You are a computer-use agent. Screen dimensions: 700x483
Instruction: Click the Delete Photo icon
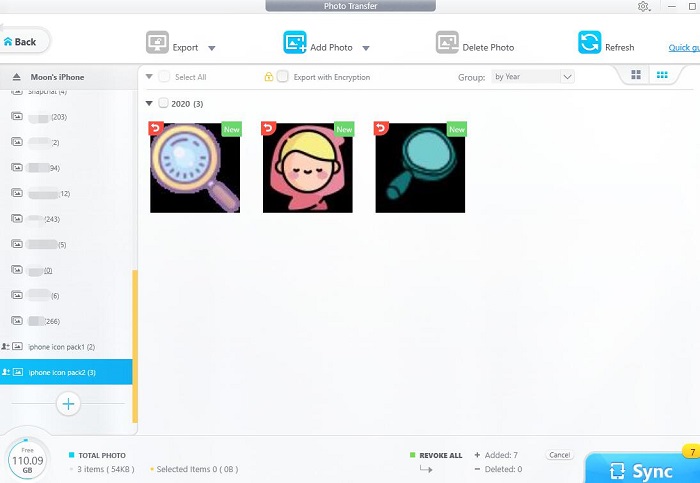(x=447, y=42)
